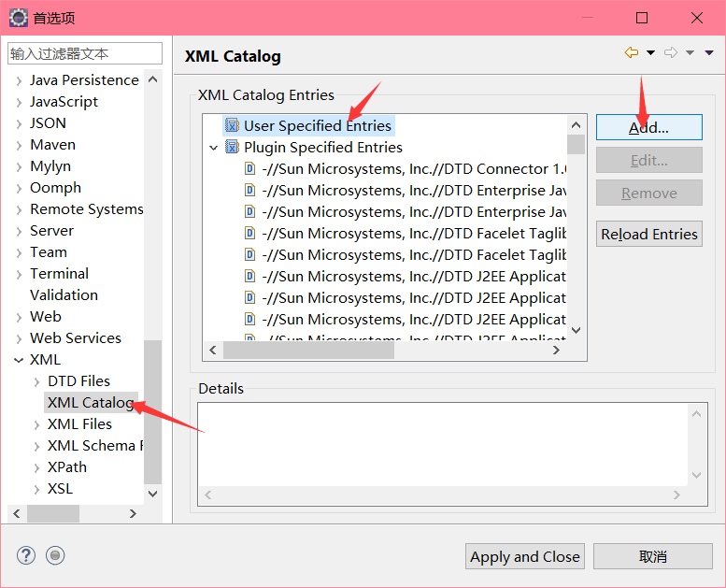Image resolution: width=726 pixels, height=588 pixels.
Task: Expand the Maven preferences node
Action: (19, 146)
